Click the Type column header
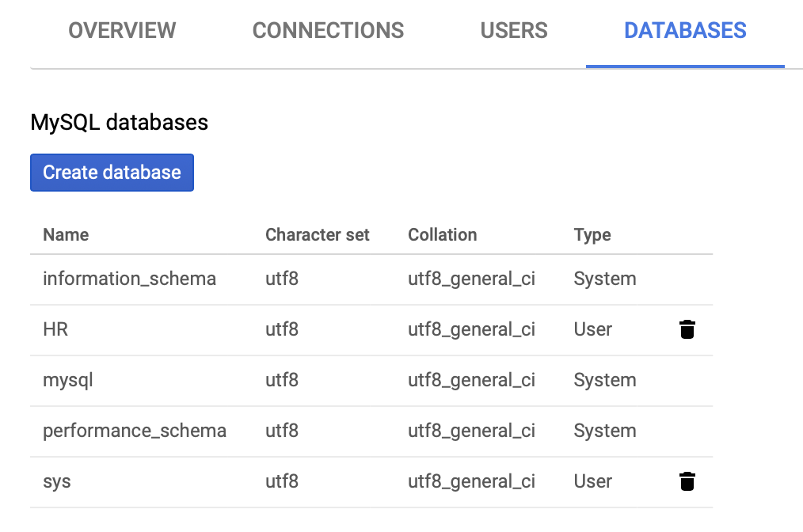This screenshot has height=532, width=803. (592, 235)
